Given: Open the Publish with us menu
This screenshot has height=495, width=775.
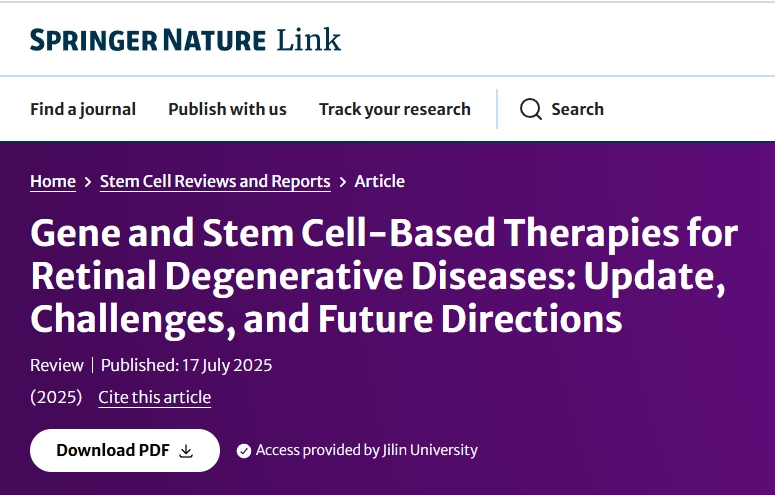Looking at the screenshot, I should [x=227, y=109].
